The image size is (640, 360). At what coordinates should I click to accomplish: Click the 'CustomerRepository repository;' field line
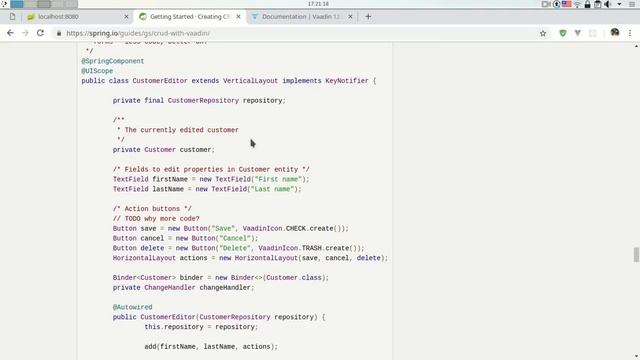pyautogui.click(x=199, y=100)
